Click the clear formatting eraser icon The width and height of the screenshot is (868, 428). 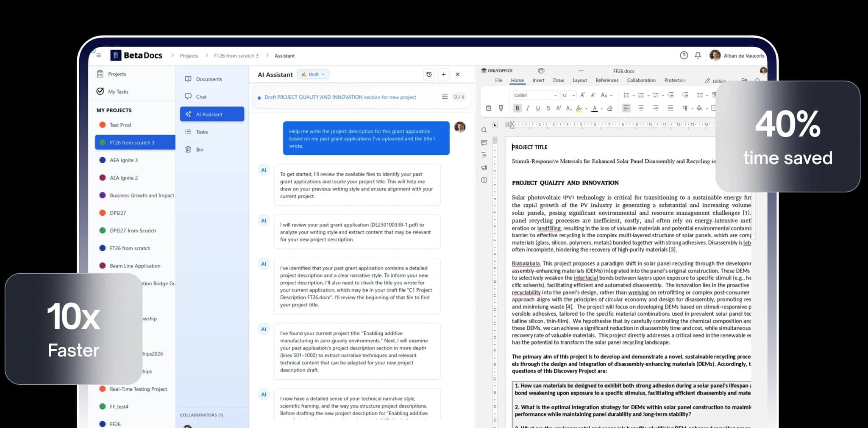click(610, 108)
